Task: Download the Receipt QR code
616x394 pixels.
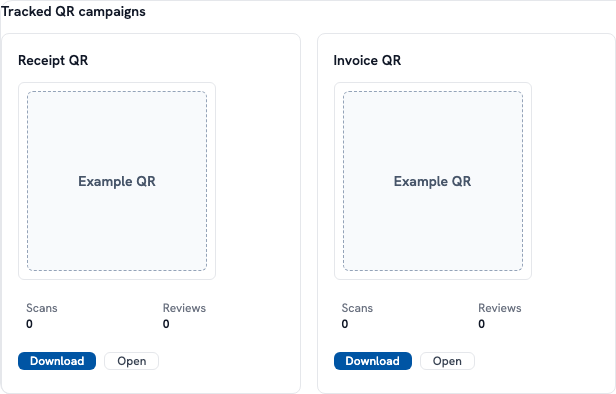Action: pyautogui.click(x=57, y=361)
